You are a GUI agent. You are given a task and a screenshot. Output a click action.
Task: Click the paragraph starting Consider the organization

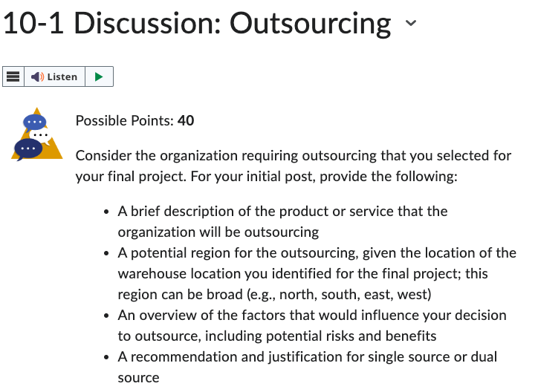click(x=294, y=166)
